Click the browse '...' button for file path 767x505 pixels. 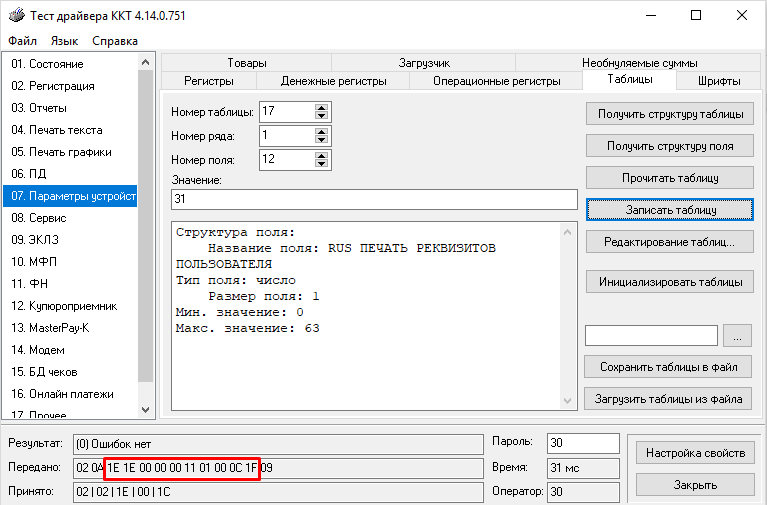tap(736, 335)
